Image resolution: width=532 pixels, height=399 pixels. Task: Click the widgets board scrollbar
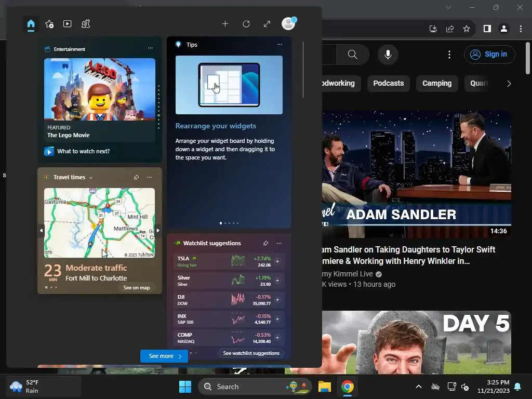point(303,70)
